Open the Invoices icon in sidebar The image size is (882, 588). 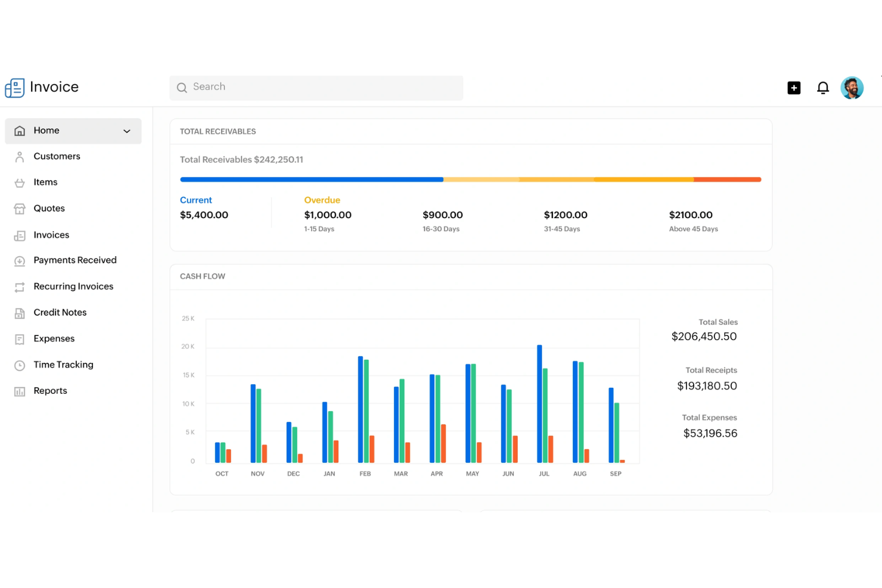tap(20, 235)
